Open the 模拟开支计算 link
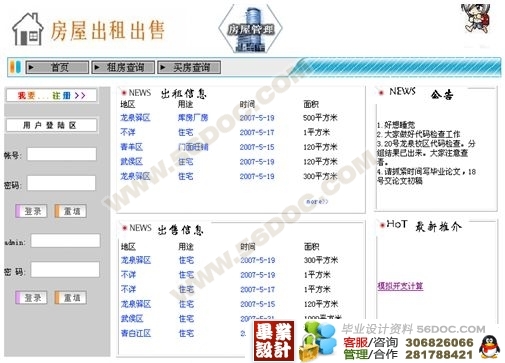This screenshot has width=505, height=363. coord(400,286)
